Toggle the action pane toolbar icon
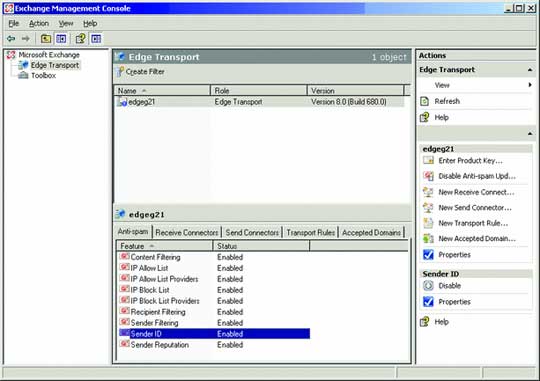The height and width of the screenshot is (381, 540). pyautogui.click(x=96, y=39)
